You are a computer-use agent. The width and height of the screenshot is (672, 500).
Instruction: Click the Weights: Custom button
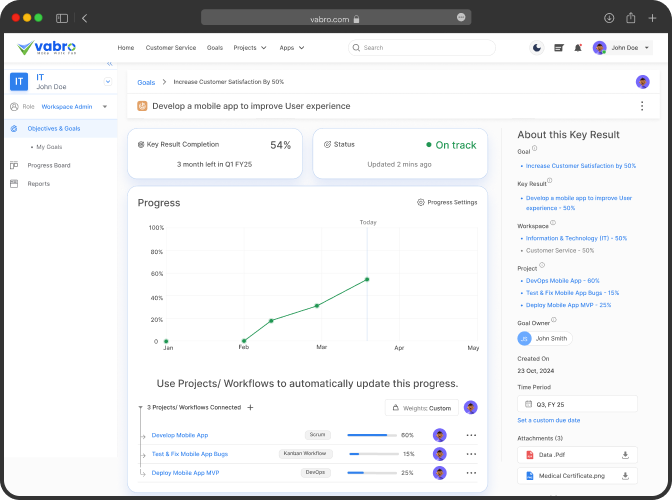[x=422, y=407]
